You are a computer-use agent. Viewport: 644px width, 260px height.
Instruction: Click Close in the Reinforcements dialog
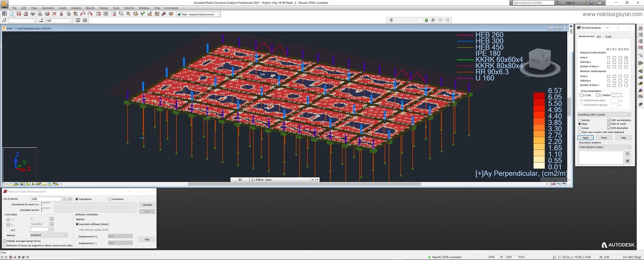(604, 138)
